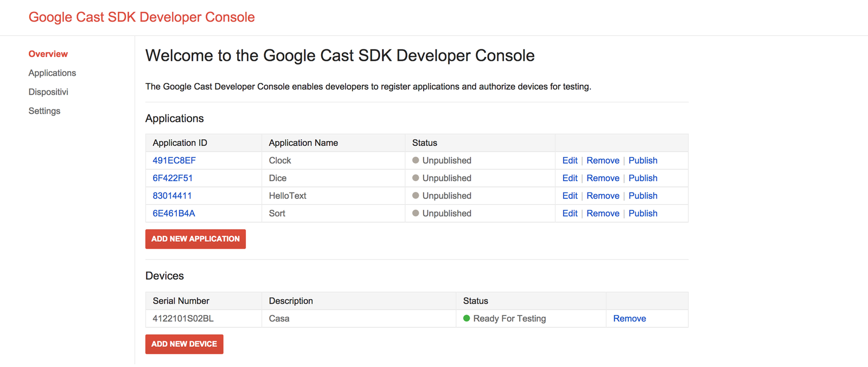Open application ID 6F422F51
The width and height of the screenshot is (868, 367).
[x=173, y=178]
